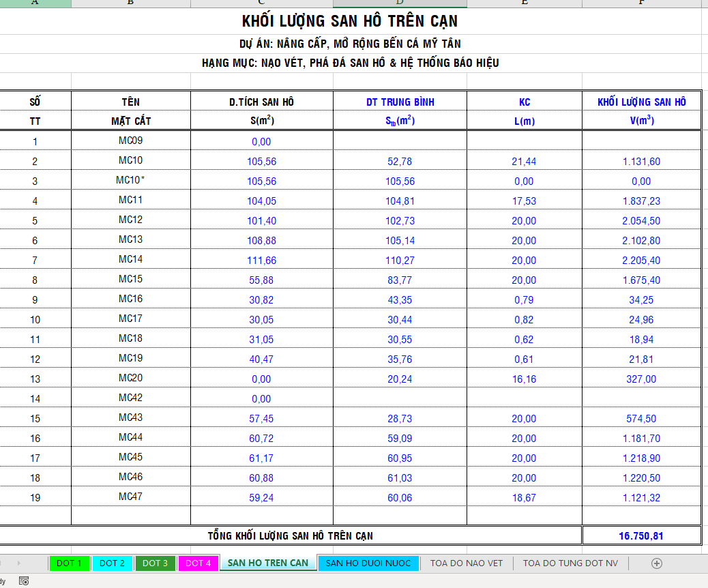
Task: Switch to DOT 1 sheet tab
Action: click(69, 563)
